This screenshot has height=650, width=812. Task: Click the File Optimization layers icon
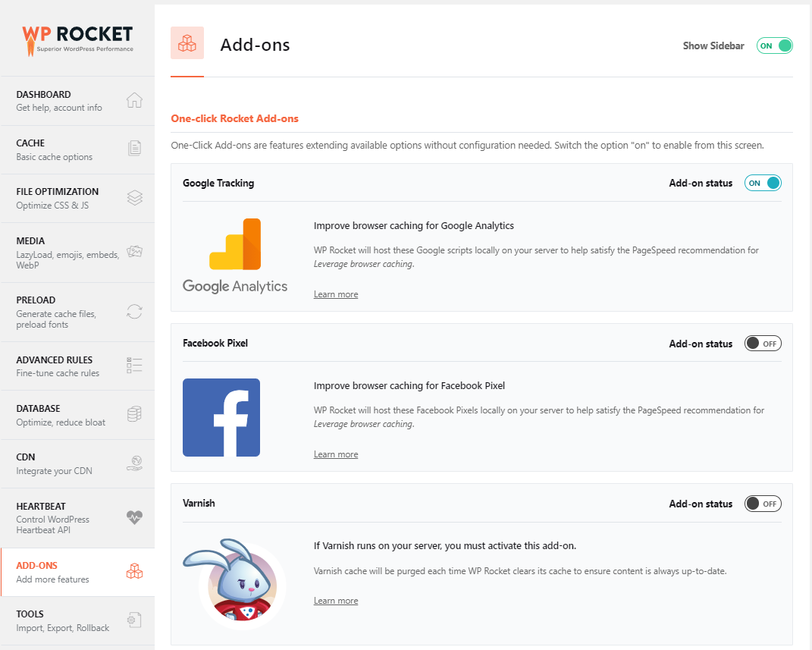click(x=134, y=197)
